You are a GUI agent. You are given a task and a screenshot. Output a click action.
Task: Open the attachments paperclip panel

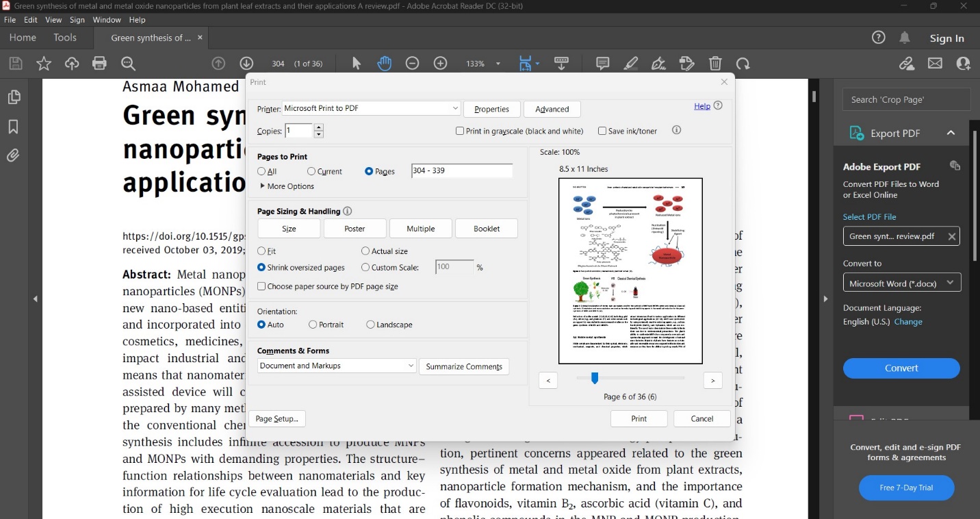click(x=13, y=156)
